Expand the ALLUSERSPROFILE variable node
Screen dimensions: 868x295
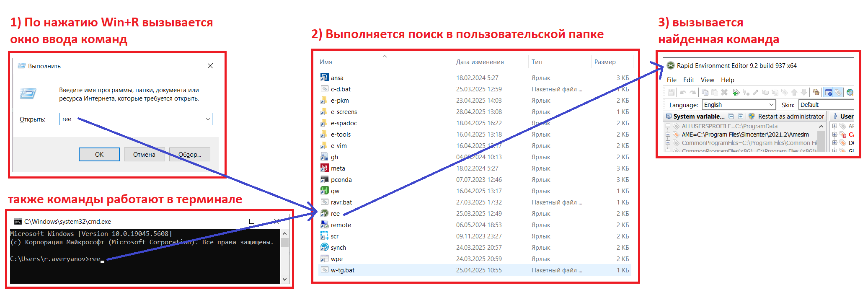(x=668, y=126)
